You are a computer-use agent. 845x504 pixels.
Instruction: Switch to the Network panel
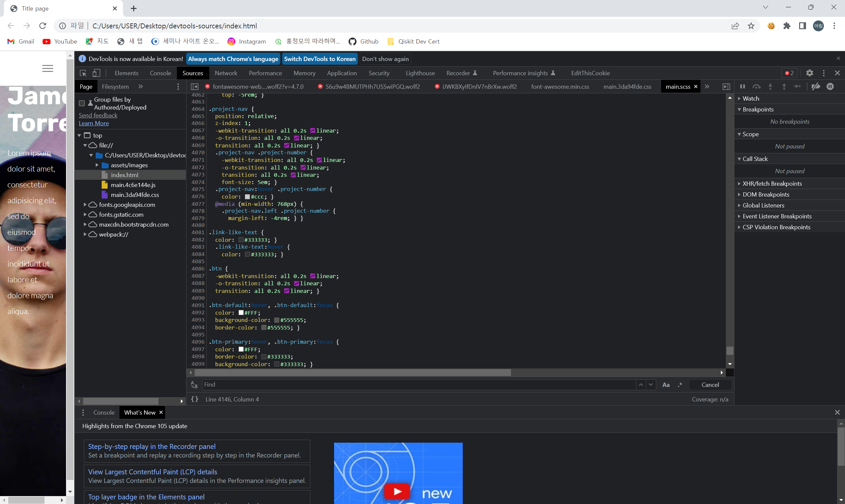226,73
